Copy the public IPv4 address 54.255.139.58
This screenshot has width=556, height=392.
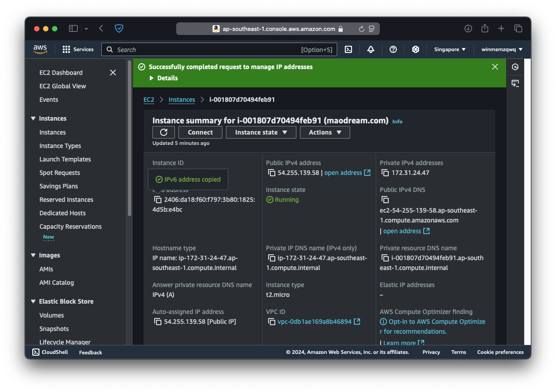tap(272, 173)
